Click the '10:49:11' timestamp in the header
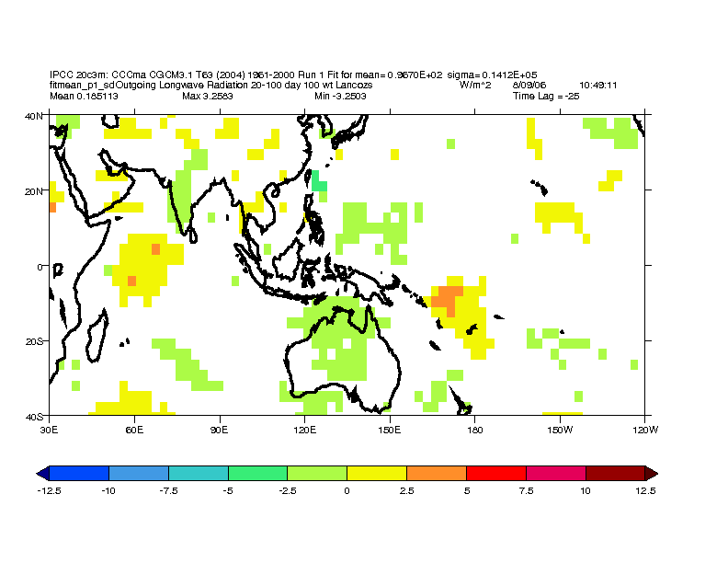 pos(597,86)
